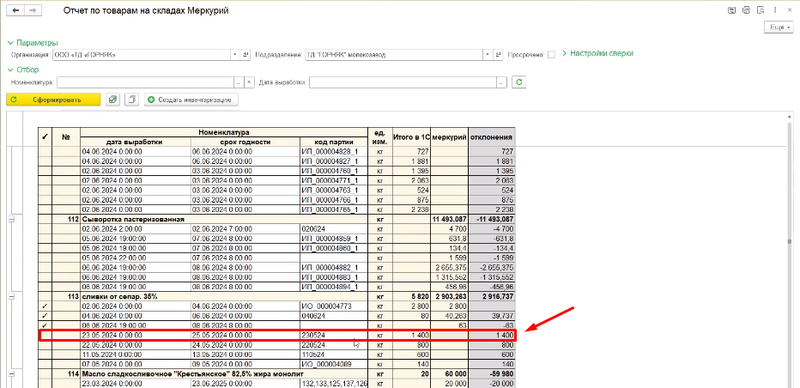Toggle the checkmark on row 040624
Screen dimensions: 800x388
point(46,316)
